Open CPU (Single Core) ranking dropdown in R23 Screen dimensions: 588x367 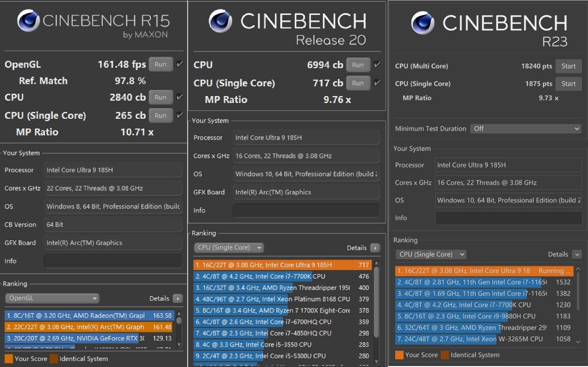[x=431, y=254]
